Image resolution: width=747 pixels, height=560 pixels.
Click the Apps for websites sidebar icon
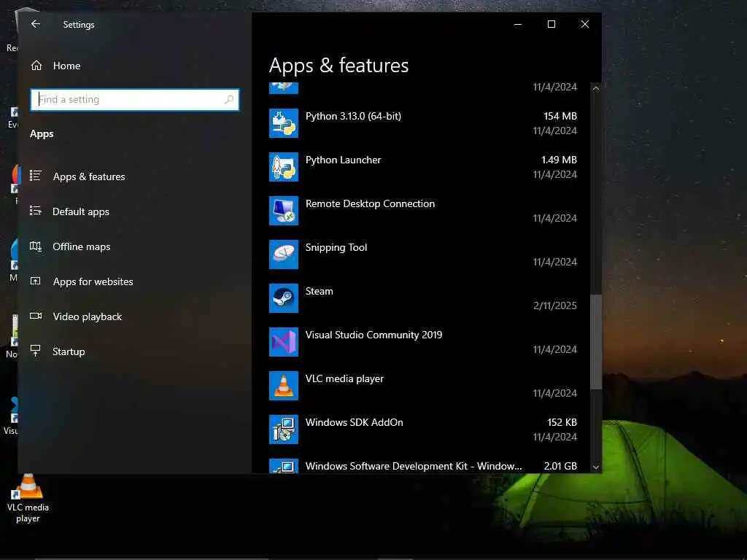pos(36,281)
